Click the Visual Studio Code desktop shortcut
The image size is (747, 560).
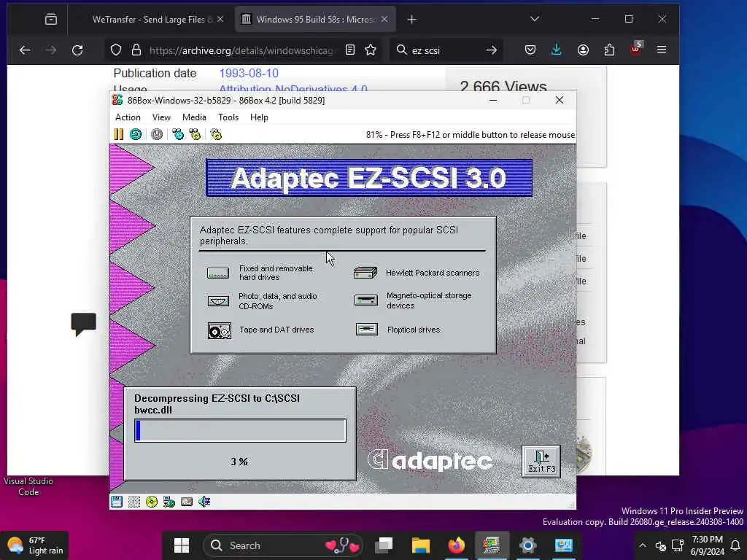pos(28,486)
